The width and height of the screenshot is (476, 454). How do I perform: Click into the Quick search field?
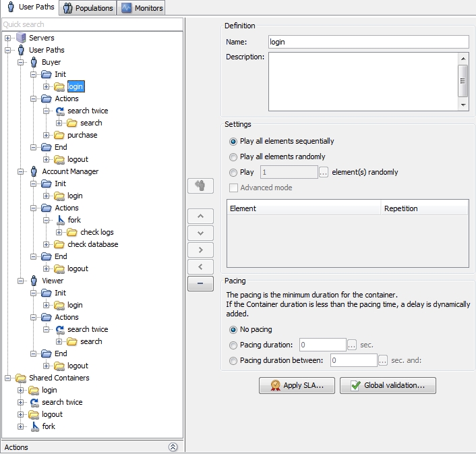(92, 24)
